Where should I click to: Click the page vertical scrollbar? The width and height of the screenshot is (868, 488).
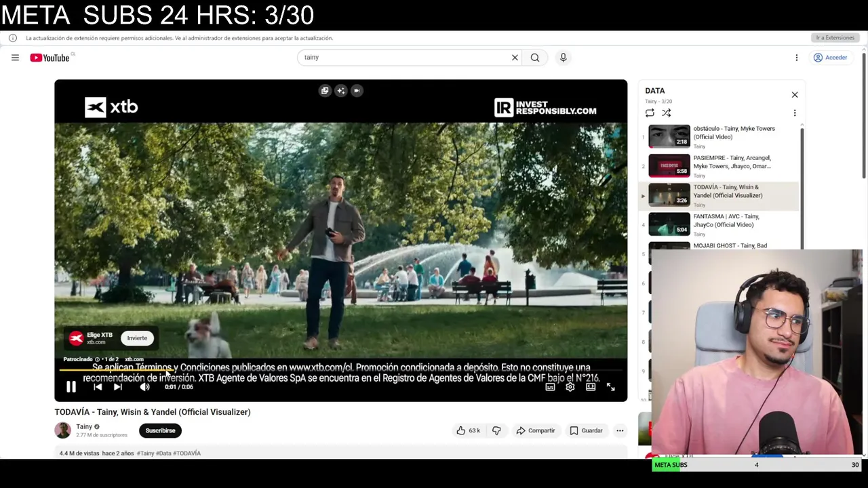coord(864,115)
